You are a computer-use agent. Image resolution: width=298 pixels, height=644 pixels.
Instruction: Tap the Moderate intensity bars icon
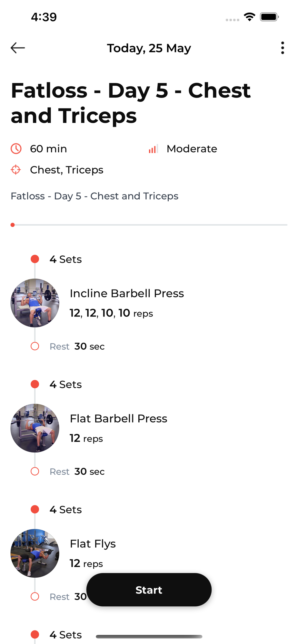click(153, 149)
